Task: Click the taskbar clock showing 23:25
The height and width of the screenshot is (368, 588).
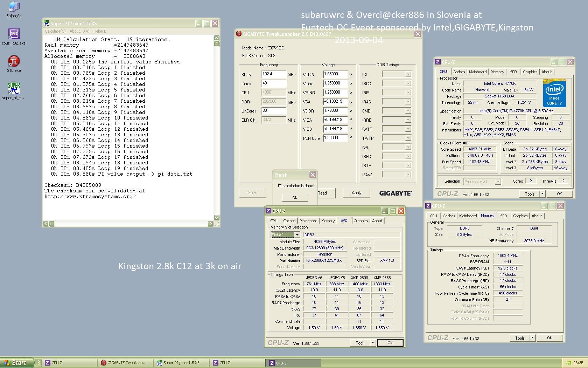Action: (578, 363)
